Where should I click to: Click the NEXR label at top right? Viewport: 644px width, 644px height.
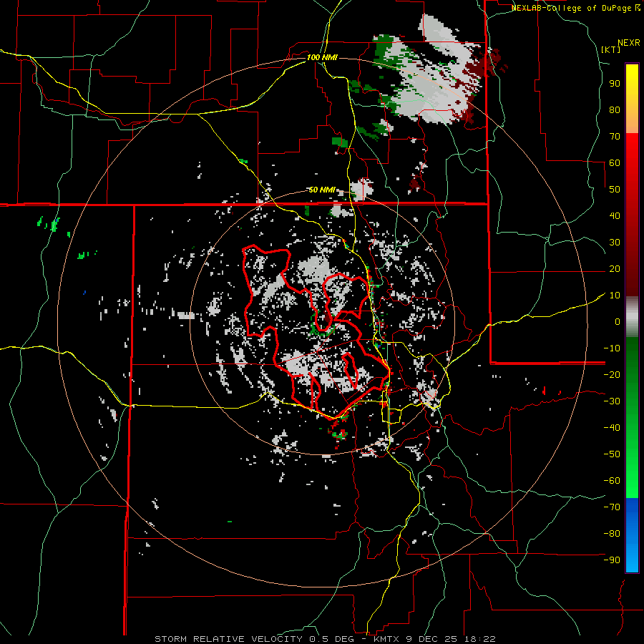point(629,43)
